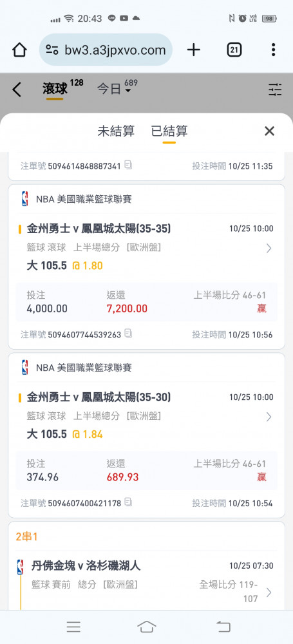Open tab switcher showing 21 tabs

[234, 50]
